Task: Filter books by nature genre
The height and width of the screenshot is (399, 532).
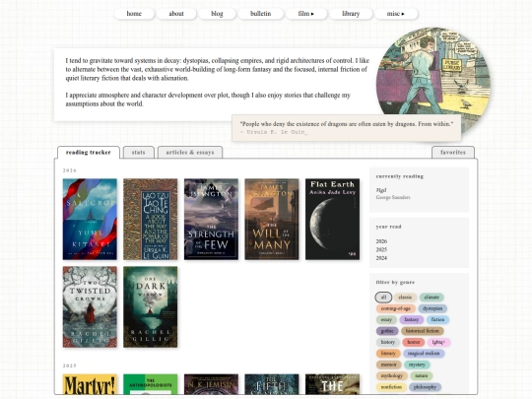Action: pos(422,375)
